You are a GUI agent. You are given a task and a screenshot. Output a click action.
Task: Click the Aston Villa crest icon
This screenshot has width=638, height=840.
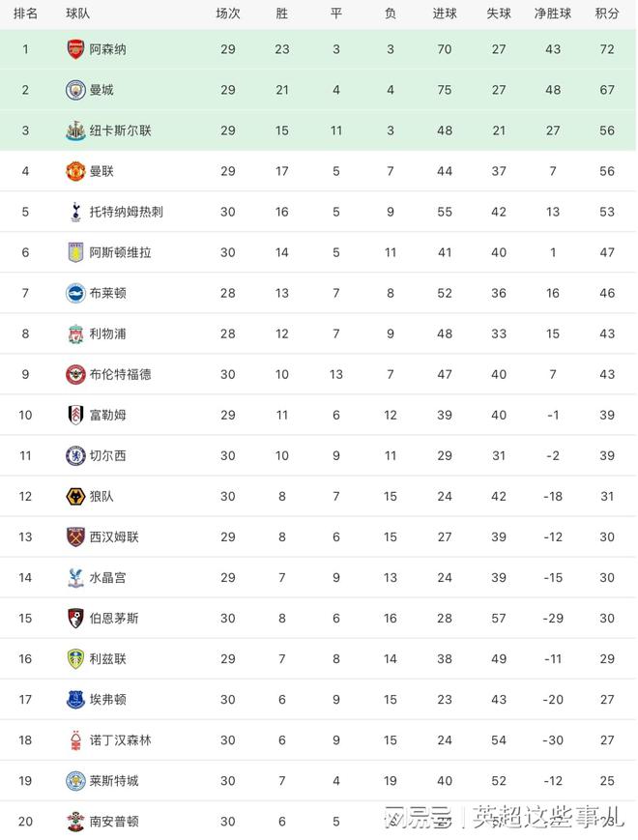point(75,252)
